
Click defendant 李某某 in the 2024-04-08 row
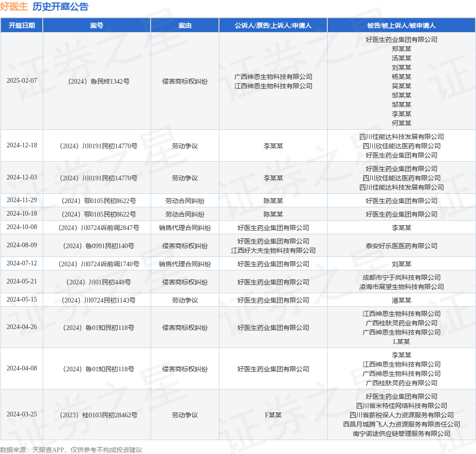(401, 355)
